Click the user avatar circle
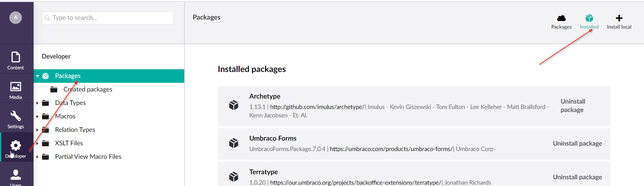Image resolution: width=644 pixels, height=186 pixels. 15,17
